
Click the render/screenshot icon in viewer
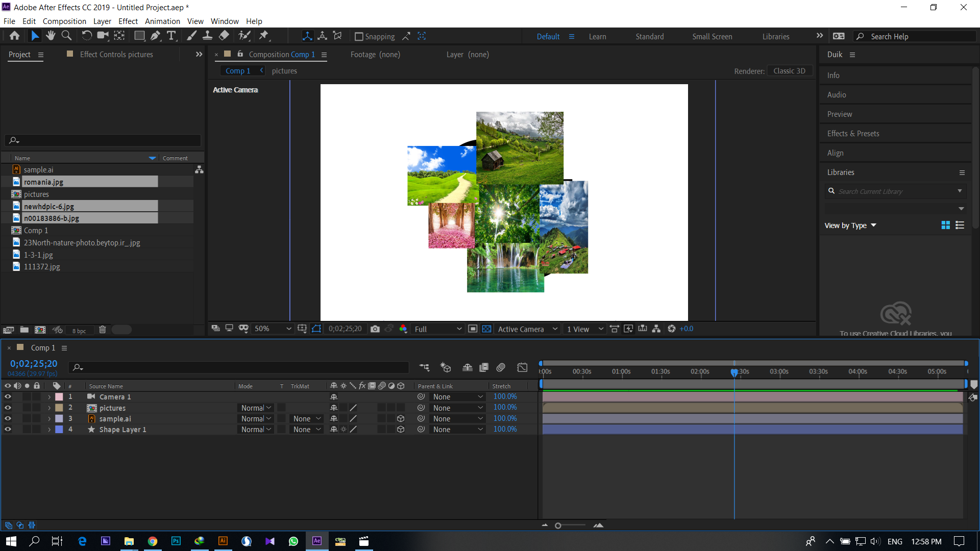coord(375,329)
